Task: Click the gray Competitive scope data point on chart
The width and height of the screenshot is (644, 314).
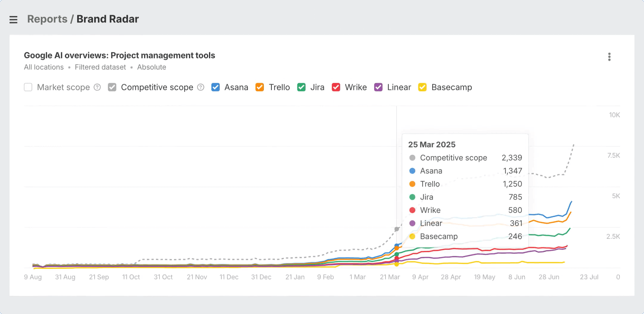Action: [397, 229]
